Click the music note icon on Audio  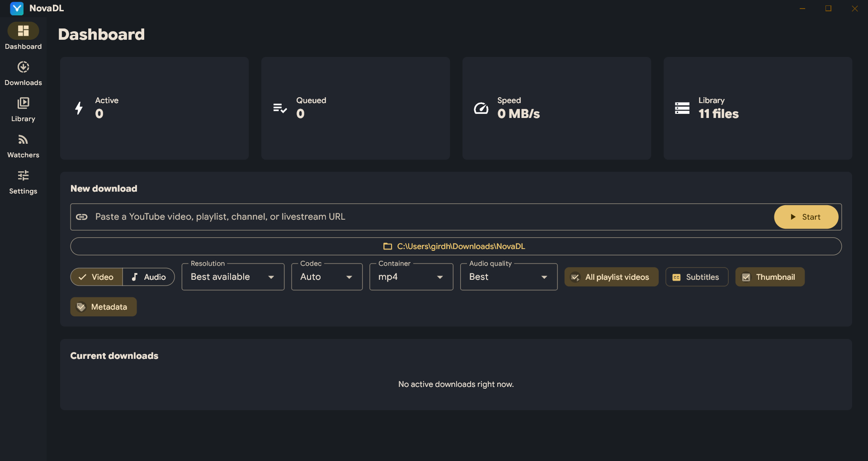[x=134, y=277]
